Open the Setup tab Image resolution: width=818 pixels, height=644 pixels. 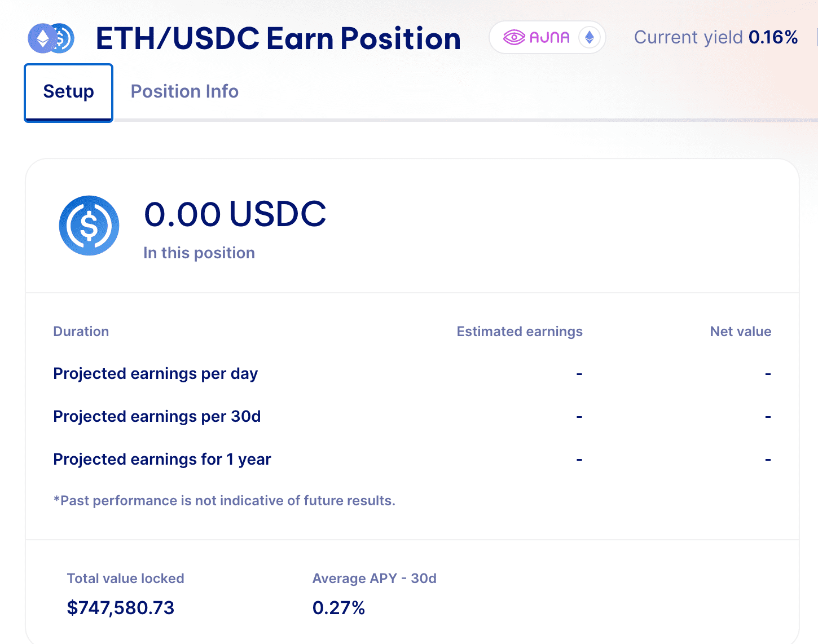pos(68,92)
